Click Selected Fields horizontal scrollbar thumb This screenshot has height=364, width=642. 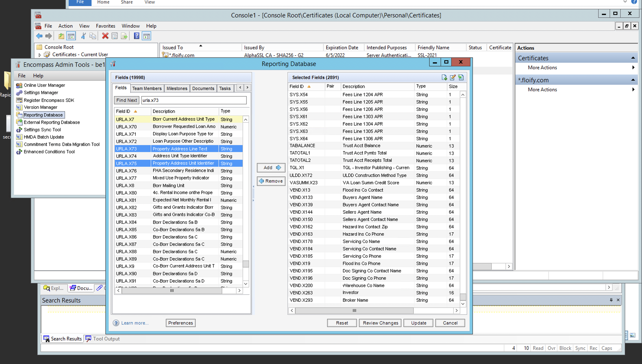pyautogui.click(x=354, y=311)
